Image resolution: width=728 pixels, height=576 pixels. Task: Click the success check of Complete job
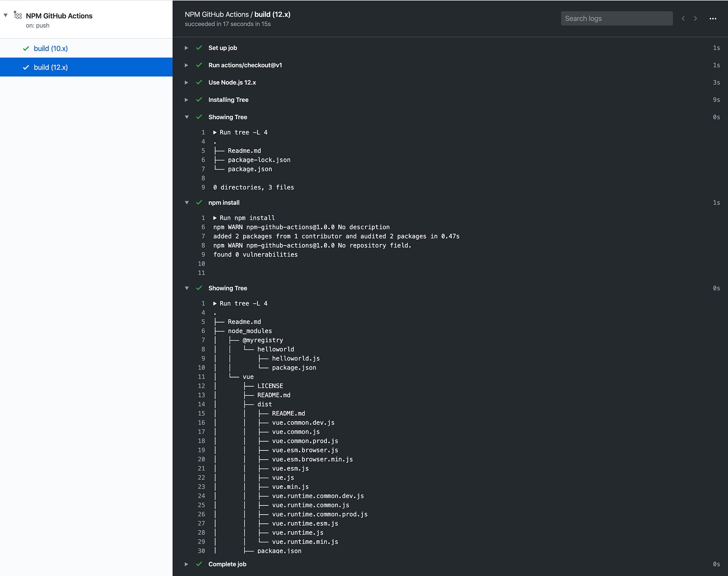199,564
